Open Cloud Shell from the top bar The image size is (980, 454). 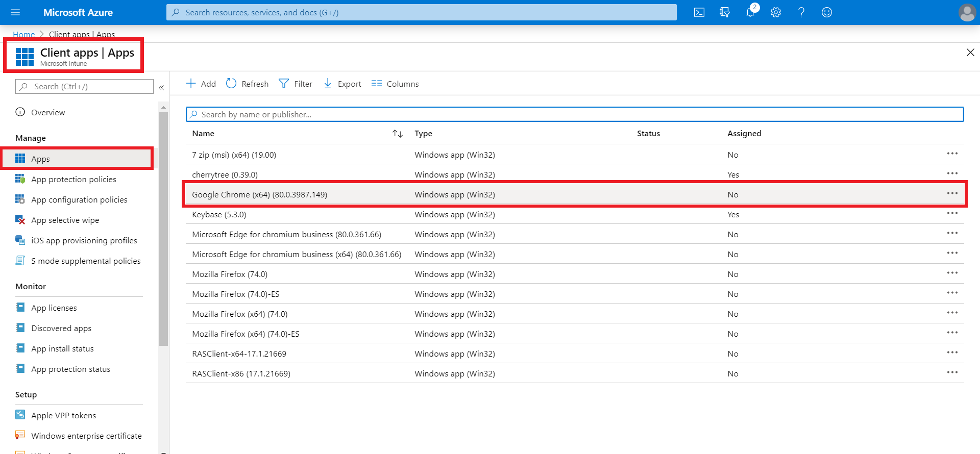[x=699, y=12]
